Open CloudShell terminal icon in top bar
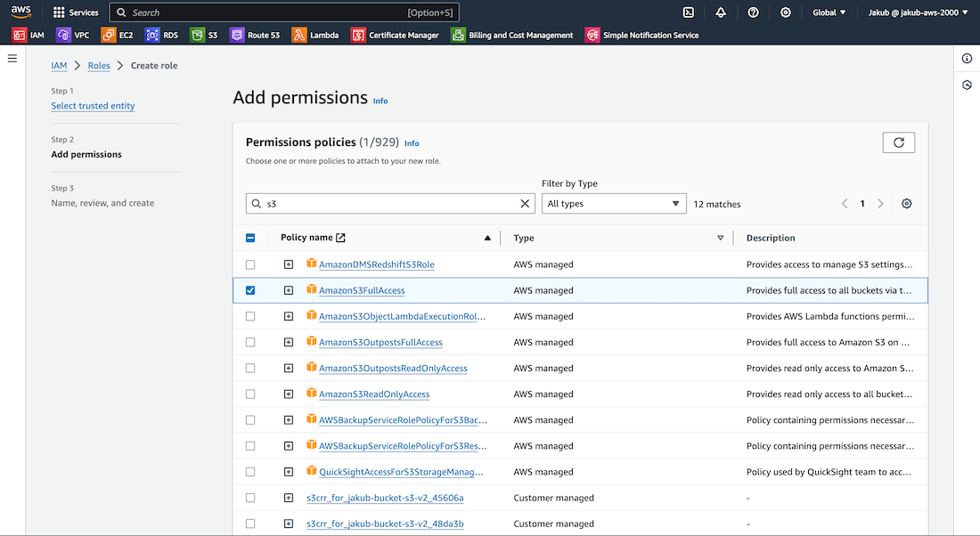 [x=689, y=12]
